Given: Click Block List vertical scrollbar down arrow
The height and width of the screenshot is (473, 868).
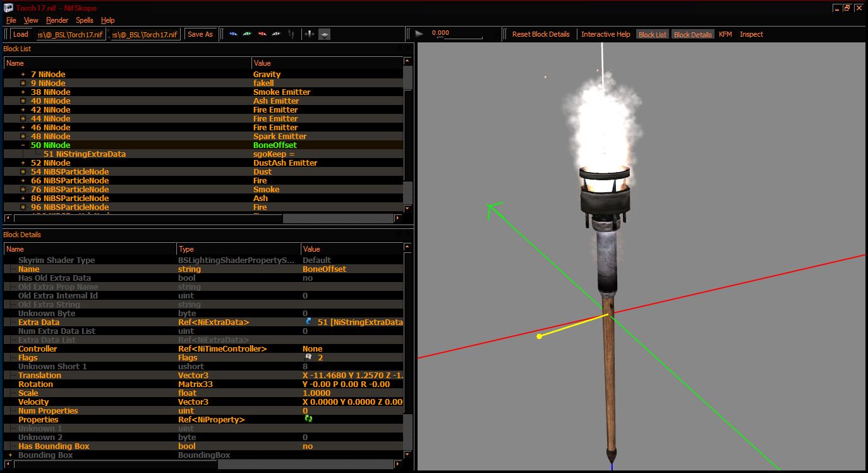Looking at the screenshot, I should pos(407,208).
